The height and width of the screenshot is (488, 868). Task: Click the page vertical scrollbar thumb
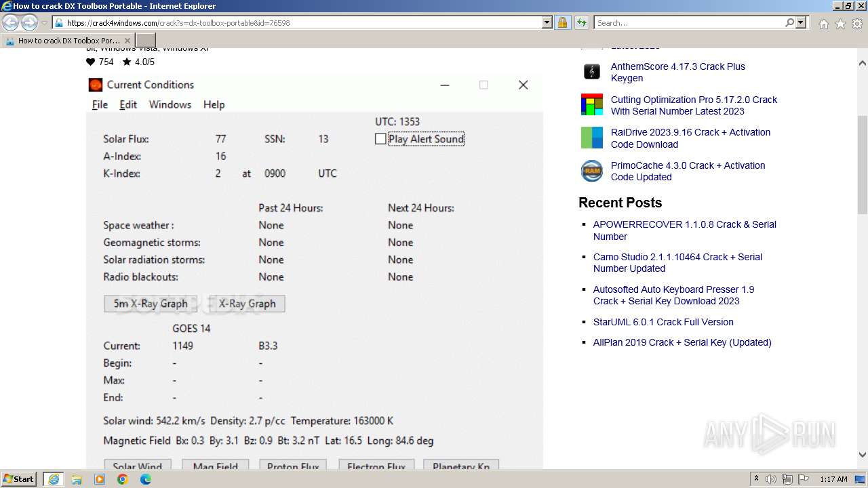tap(863, 165)
